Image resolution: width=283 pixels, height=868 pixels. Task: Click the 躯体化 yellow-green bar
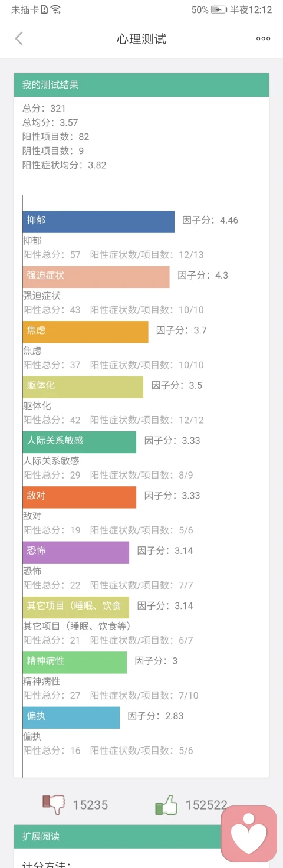[83, 387]
